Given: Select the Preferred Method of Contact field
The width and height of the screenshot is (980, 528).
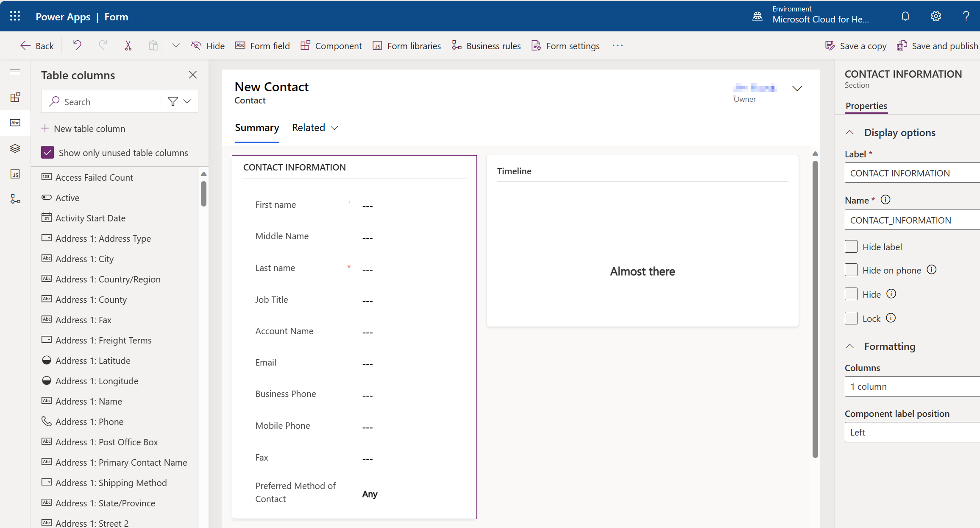Looking at the screenshot, I should [354, 492].
